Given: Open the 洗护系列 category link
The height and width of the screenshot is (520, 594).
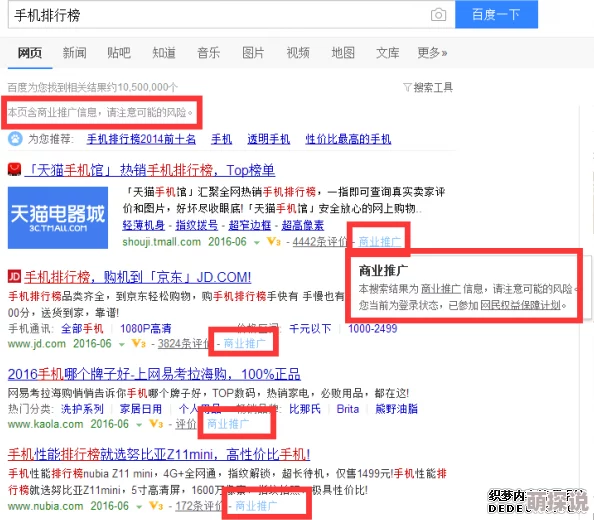Looking at the screenshot, I should click(x=82, y=409).
